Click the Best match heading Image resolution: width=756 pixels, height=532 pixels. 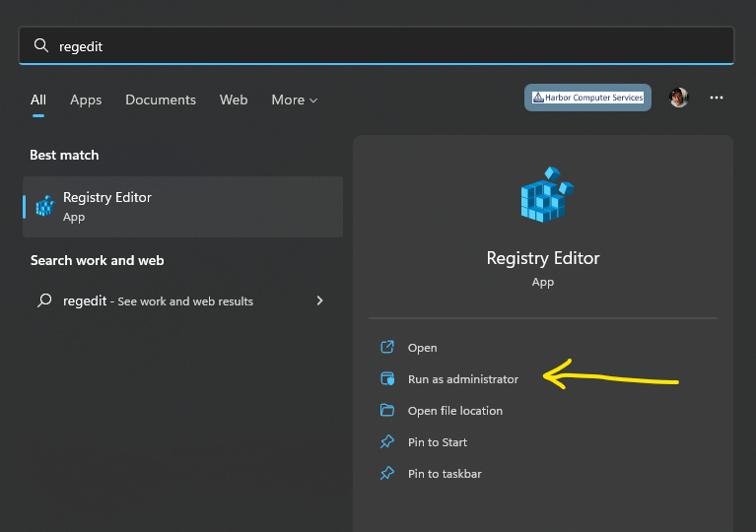[x=64, y=156]
